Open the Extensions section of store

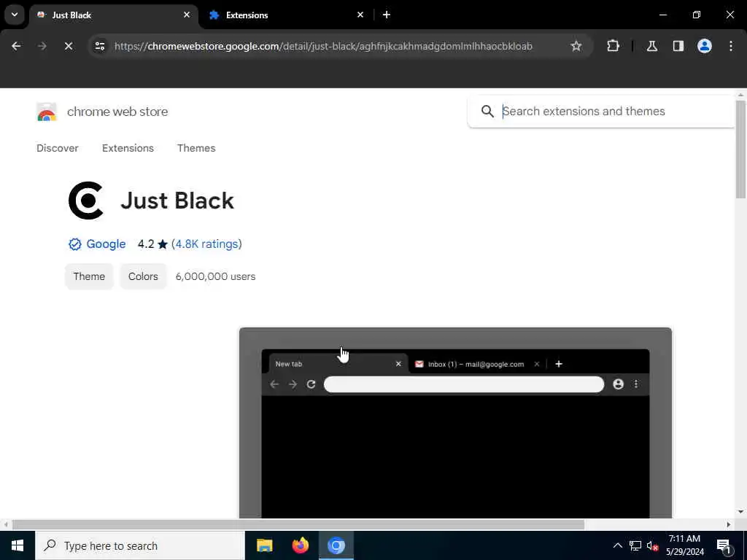[128, 148]
